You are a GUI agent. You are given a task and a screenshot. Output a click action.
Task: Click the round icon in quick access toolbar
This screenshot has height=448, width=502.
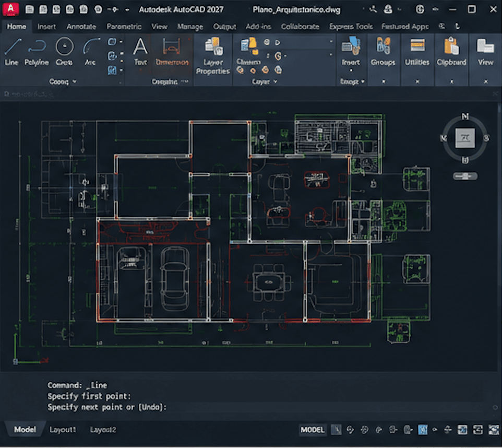pyautogui.click(x=98, y=9)
